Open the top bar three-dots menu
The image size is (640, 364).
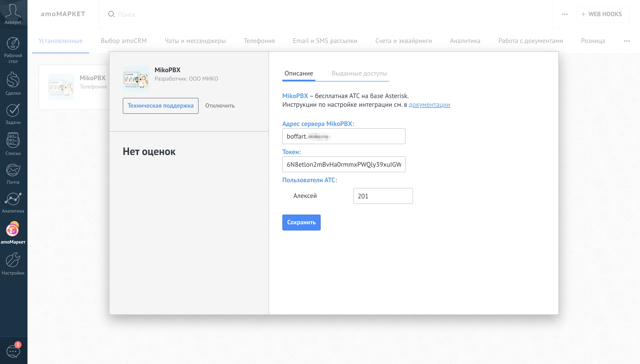565,14
